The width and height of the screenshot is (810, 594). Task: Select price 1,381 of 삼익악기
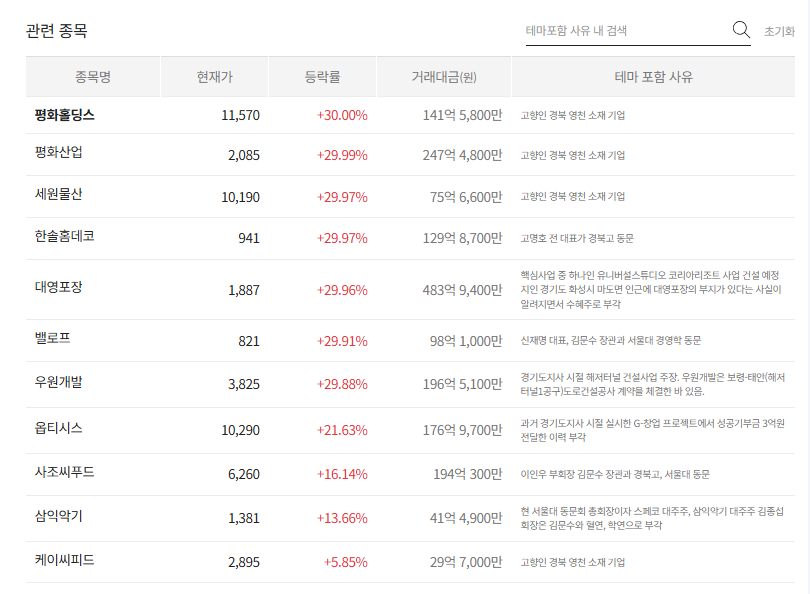click(x=244, y=518)
